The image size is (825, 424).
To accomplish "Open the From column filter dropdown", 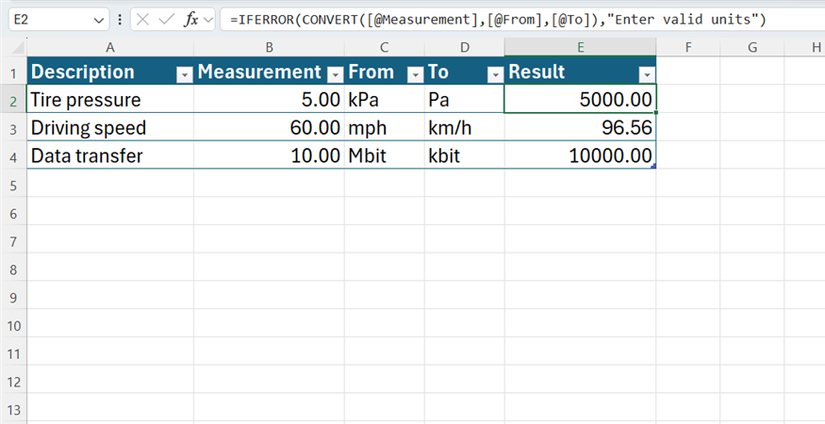I will click(416, 76).
